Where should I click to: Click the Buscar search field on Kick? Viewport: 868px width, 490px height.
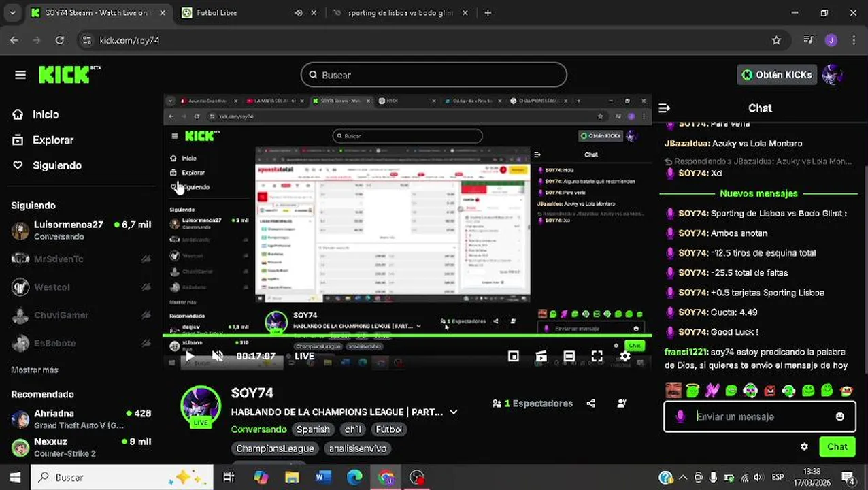pos(433,75)
